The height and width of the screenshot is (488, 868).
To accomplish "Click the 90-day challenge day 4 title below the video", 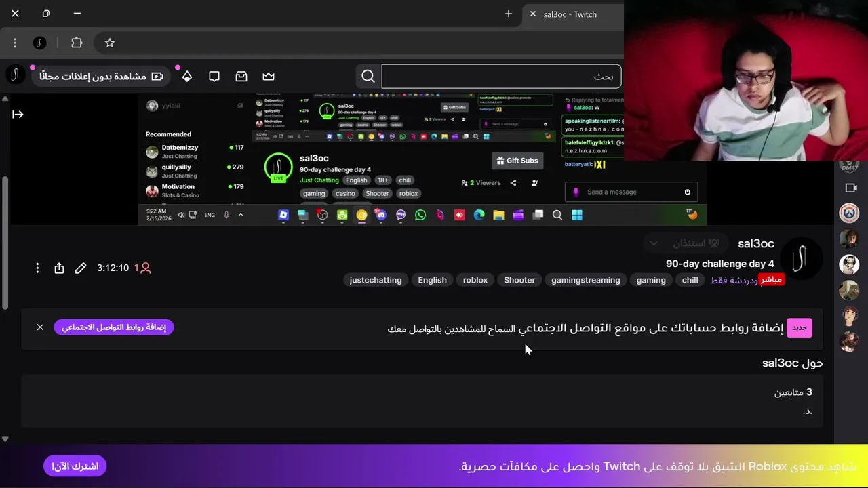I will (x=719, y=264).
